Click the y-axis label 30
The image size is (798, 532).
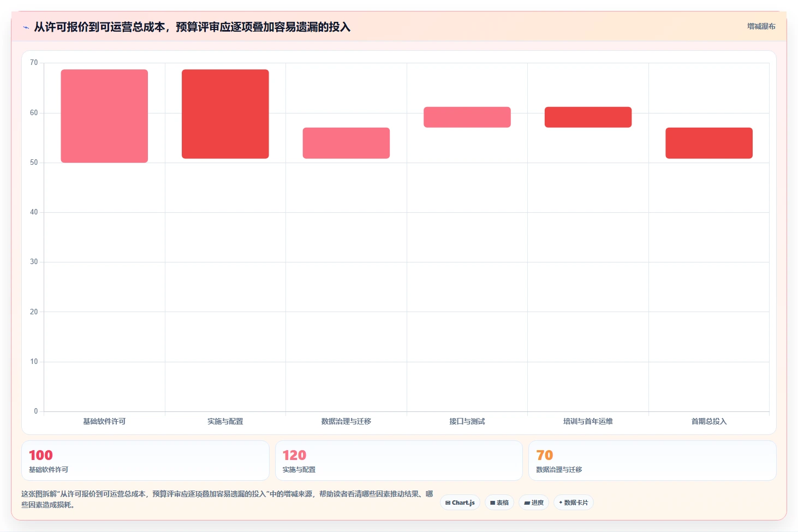pyautogui.click(x=34, y=262)
